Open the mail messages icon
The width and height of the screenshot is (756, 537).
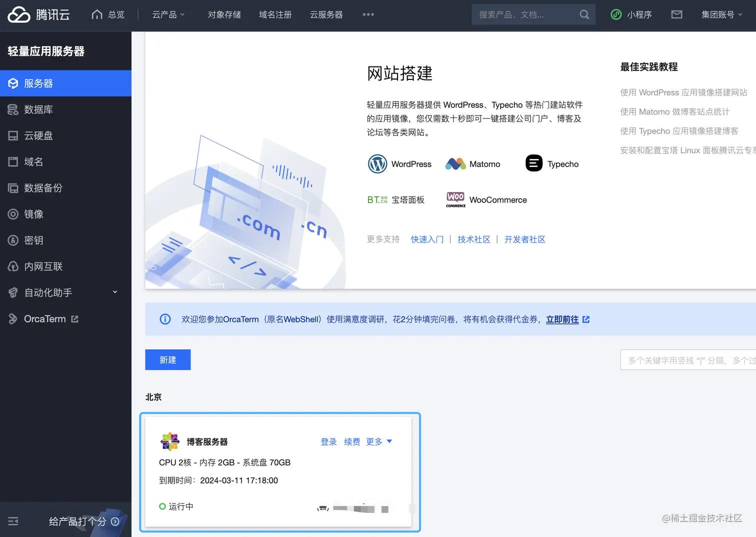pos(676,14)
